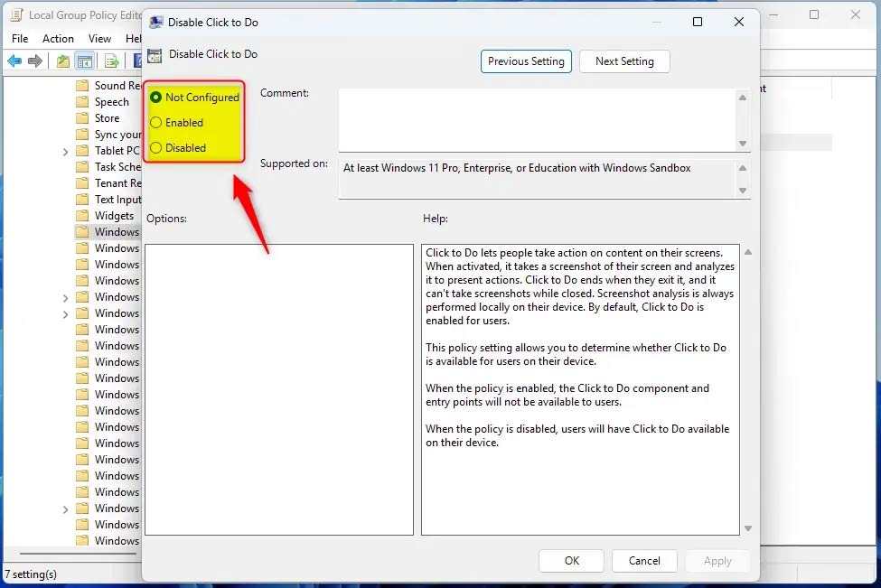
Task: Click the forward navigation arrow in the toolbar
Action: (35, 61)
